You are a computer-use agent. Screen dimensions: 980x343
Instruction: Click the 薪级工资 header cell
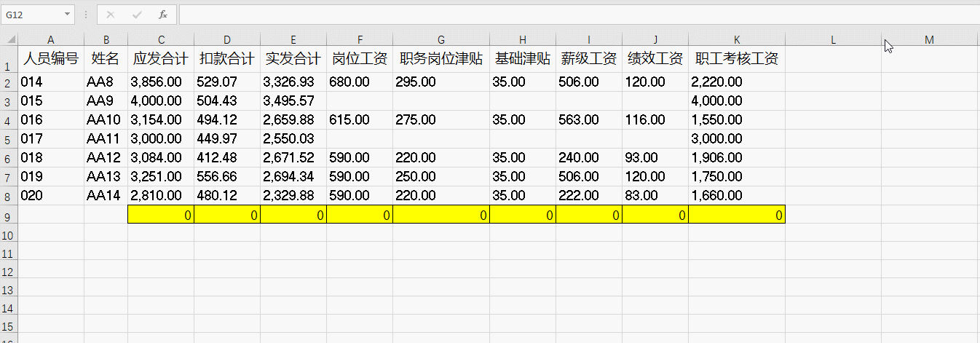coord(589,60)
